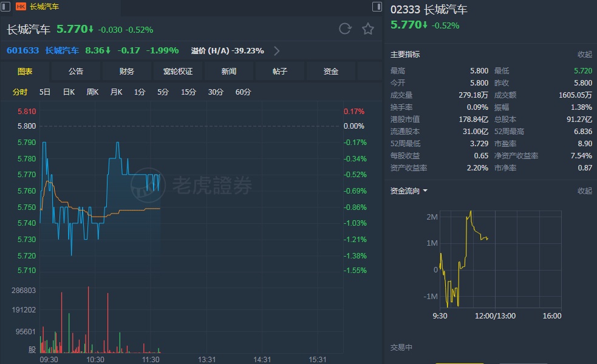Add stock to favorites with star icon
Viewport: 597px width, 364px height.
click(368, 29)
